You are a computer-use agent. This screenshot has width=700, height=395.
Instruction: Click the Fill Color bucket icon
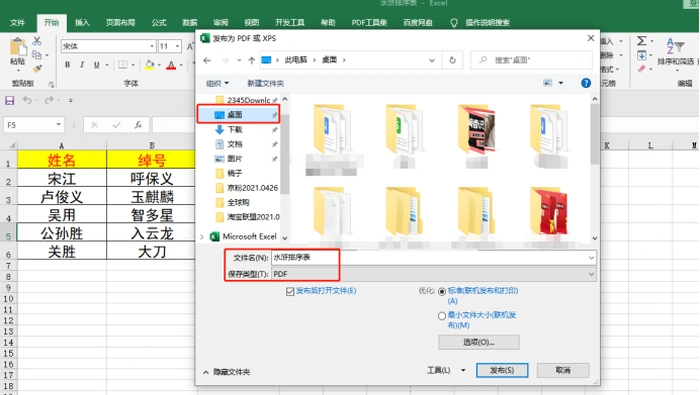[150, 65]
